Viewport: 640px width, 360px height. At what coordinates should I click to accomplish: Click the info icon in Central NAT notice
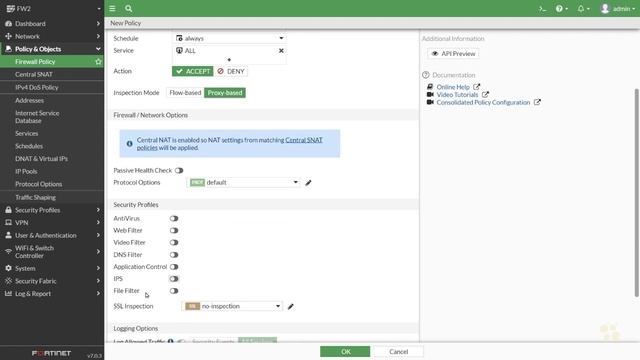point(129,144)
